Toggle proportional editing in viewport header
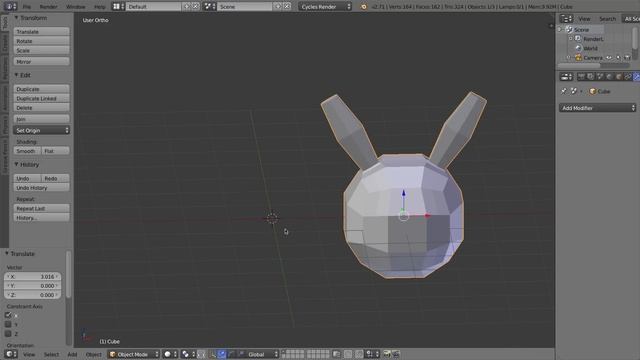This screenshot has height=360, width=640. coord(348,354)
